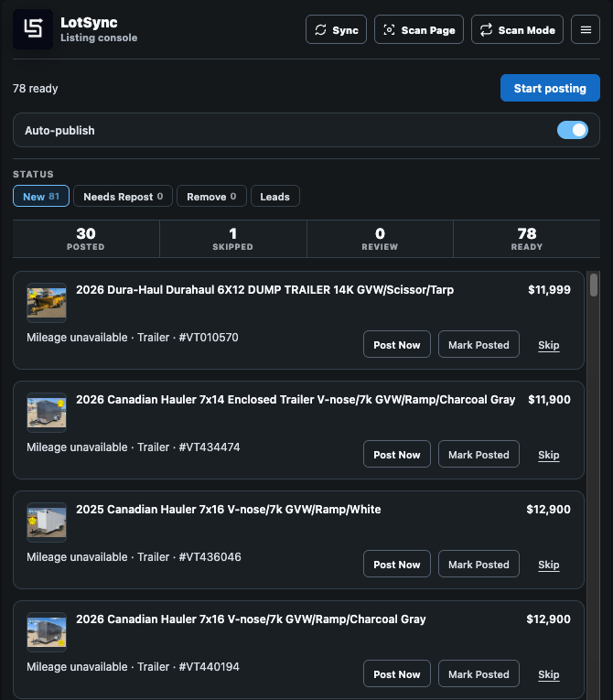613x700 pixels.
Task: Skip the #VT010570 listing
Action: click(x=549, y=345)
